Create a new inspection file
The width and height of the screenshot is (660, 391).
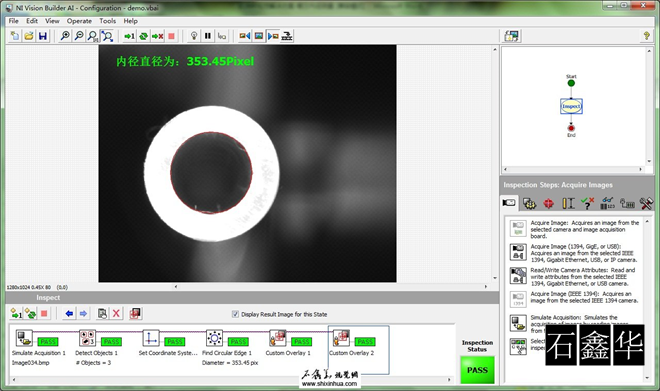point(15,36)
